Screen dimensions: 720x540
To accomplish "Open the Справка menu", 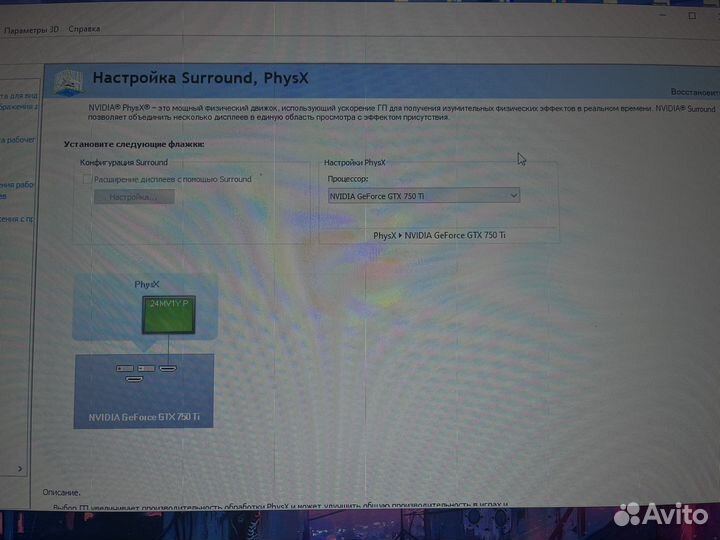I will pyautogui.click(x=85, y=29).
